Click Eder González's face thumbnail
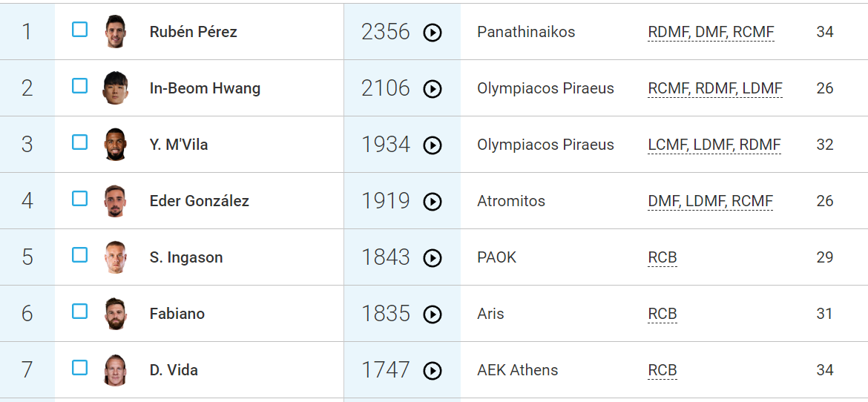868x402 pixels. coord(115,201)
